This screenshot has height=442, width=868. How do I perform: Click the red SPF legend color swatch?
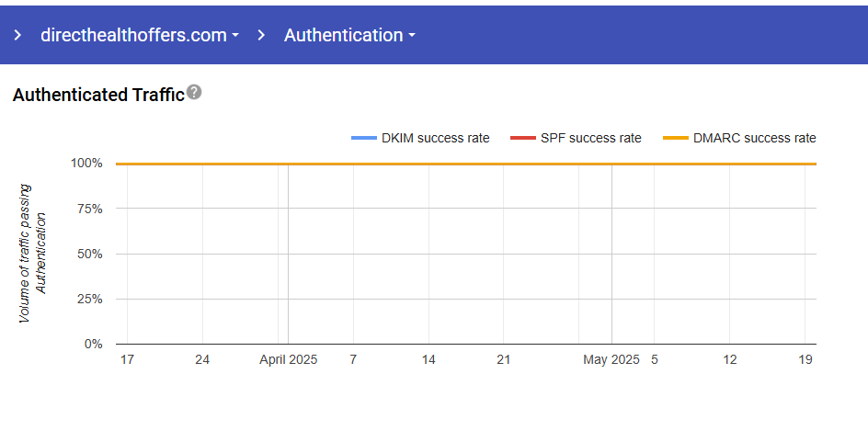(522, 138)
